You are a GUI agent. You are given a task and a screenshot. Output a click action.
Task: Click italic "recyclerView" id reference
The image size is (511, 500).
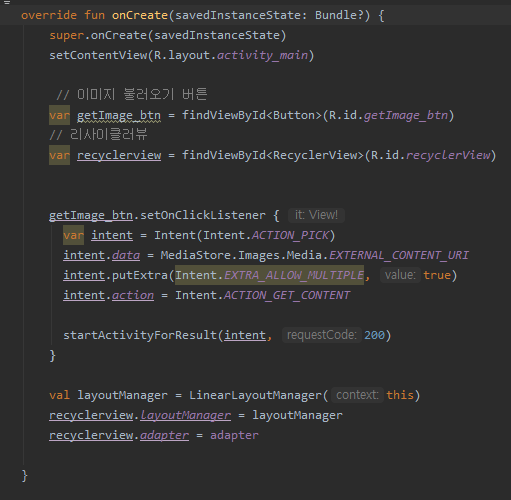[x=448, y=155]
